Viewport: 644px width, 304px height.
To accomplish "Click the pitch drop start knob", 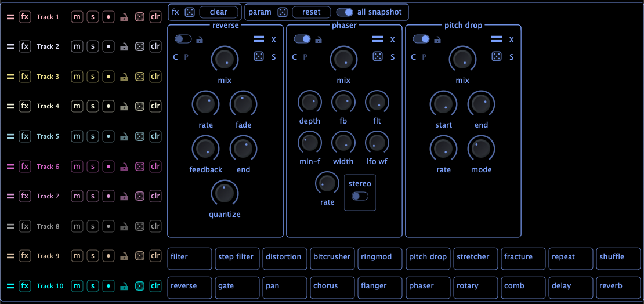I will coord(444,104).
